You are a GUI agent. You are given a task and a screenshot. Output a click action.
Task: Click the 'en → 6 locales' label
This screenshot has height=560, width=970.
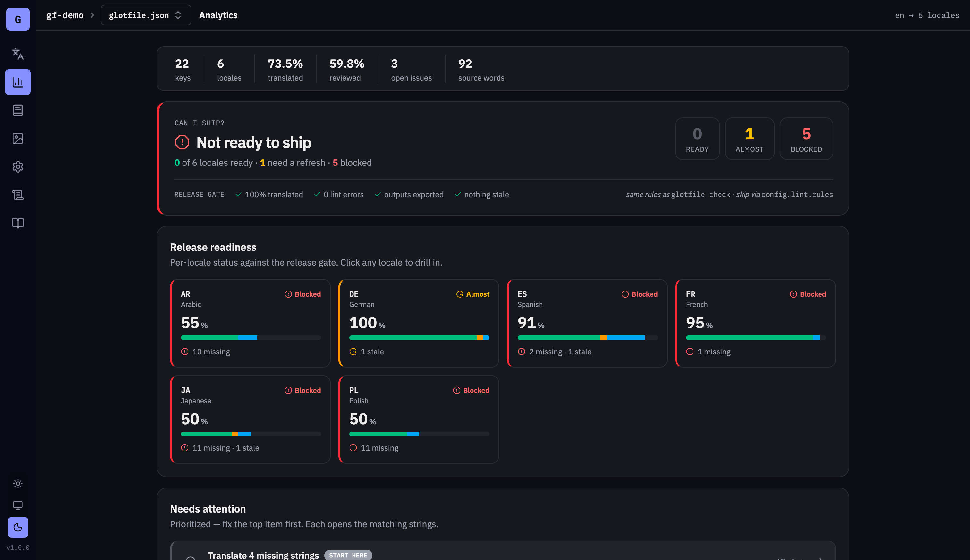(x=927, y=15)
